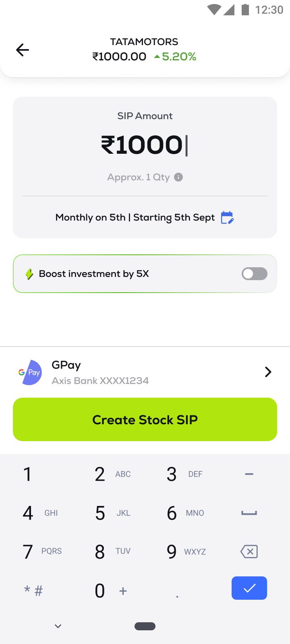Tap the GPay logo icon

tap(31, 372)
